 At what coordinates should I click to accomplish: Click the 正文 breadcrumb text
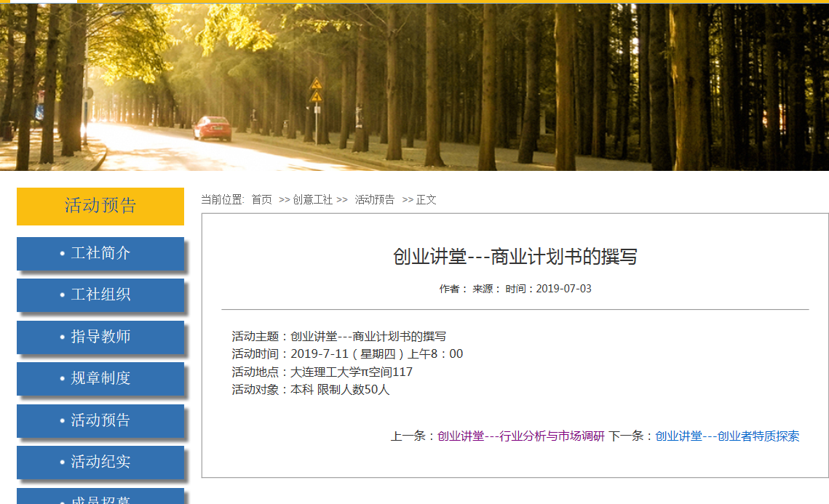pyautogui.click(x=426, y=200)
